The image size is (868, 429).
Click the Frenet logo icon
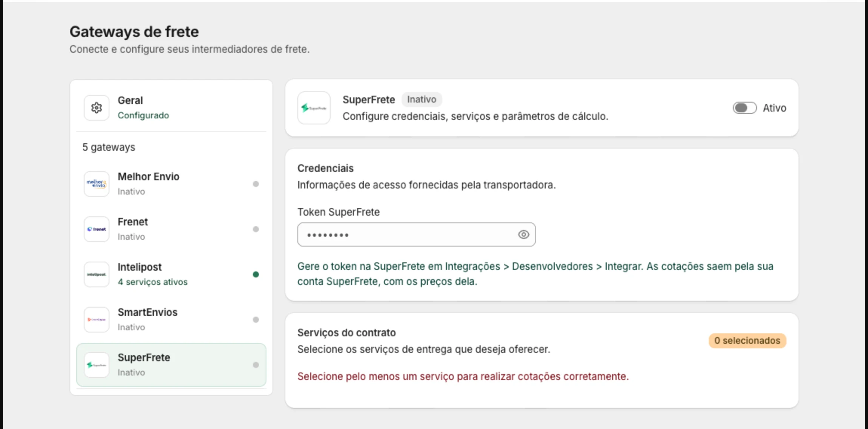(97, 229)
